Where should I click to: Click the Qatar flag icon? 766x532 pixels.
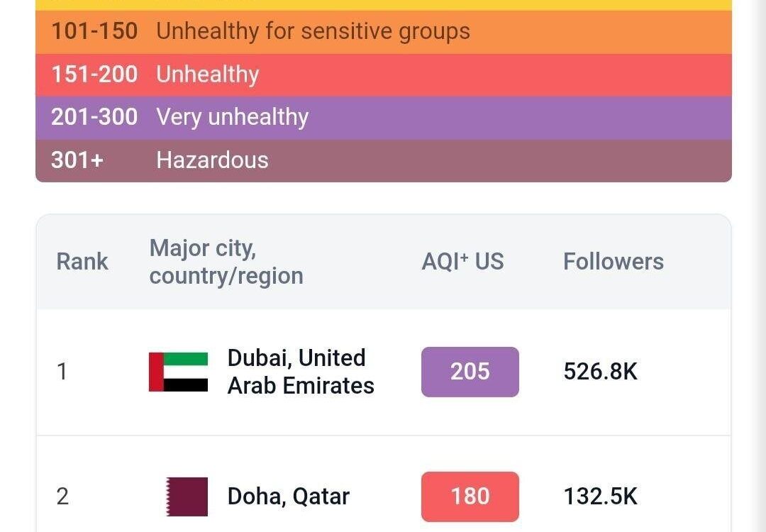[x=187, y=497]
